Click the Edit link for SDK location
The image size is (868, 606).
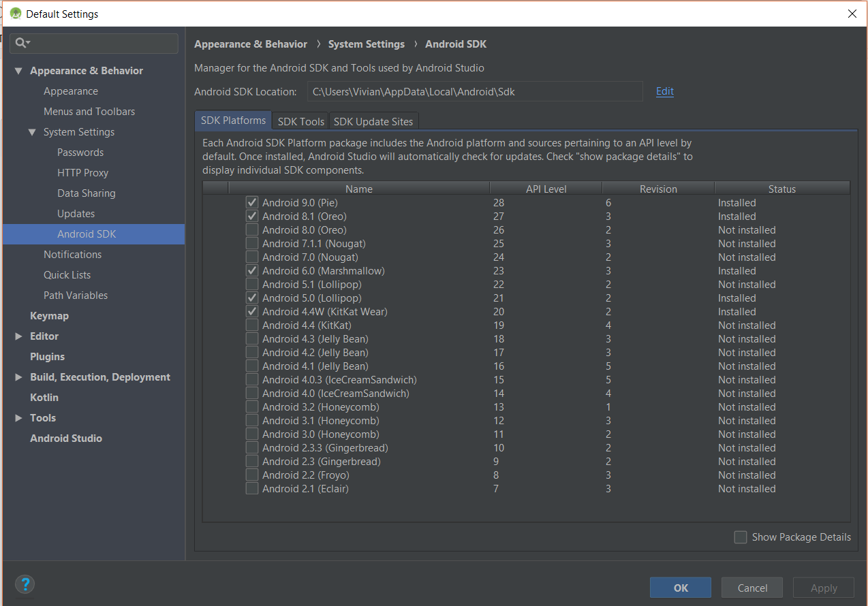click(x=665, y=91)
